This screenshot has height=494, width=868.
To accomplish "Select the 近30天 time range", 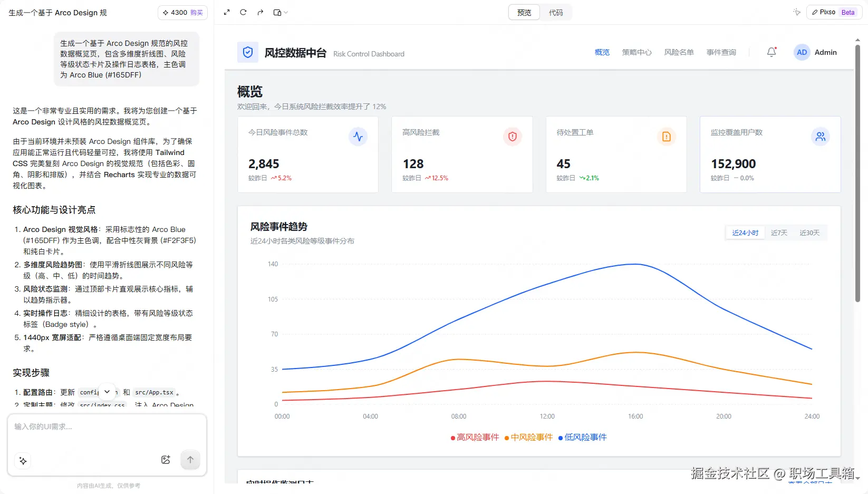I will point(809,233).
